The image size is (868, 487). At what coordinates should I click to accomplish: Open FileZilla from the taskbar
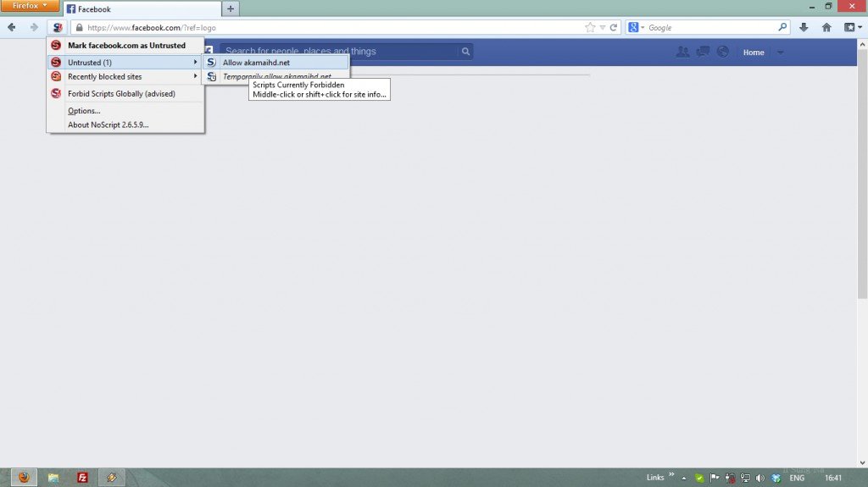82,478
